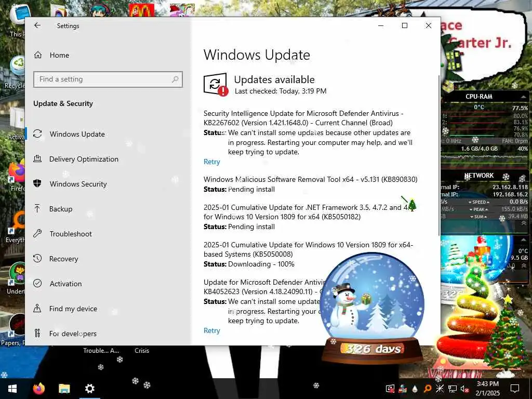Viewport: 532px width, 399px height.
Task: Click the SUM selector in the Network gadget
Action: pos(478,217)
